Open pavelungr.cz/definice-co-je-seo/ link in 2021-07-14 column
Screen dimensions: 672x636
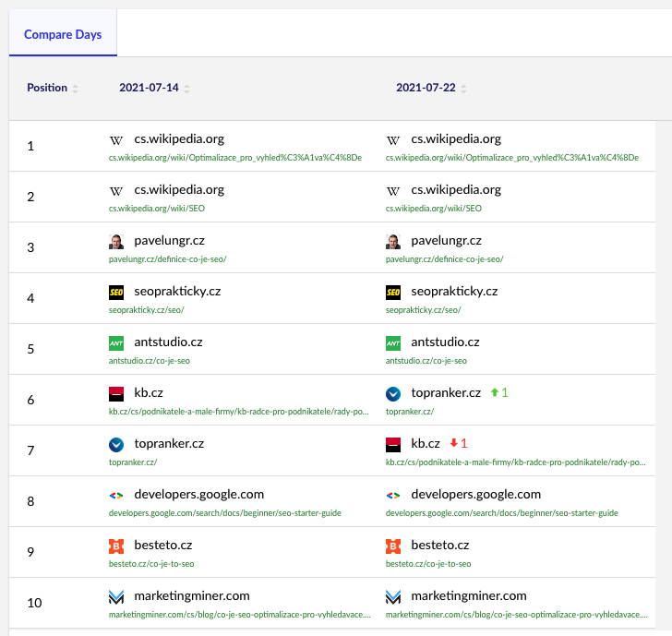tap(168, 259)
